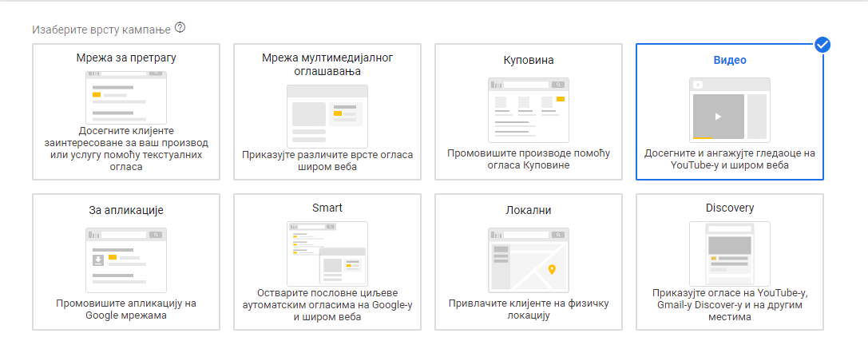Click the feed illustration under Discovery

point(730,254)
